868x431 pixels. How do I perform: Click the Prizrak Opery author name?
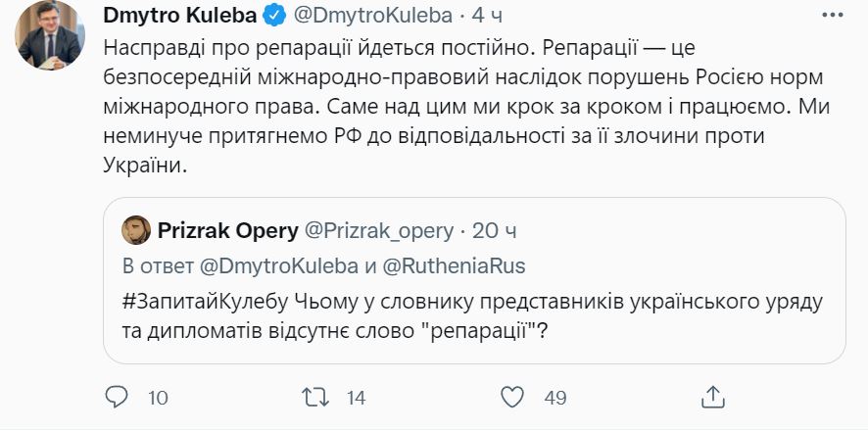[224, 231]
